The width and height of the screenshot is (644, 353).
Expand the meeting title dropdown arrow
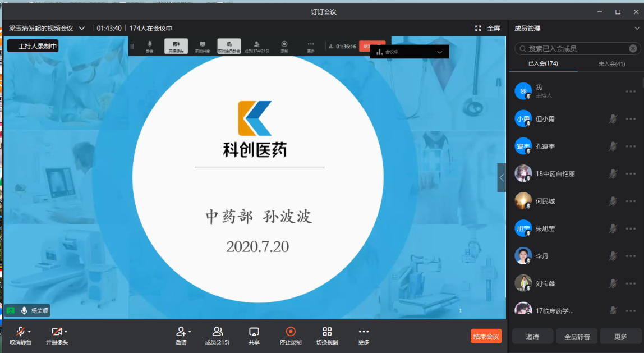pos(82,28)
